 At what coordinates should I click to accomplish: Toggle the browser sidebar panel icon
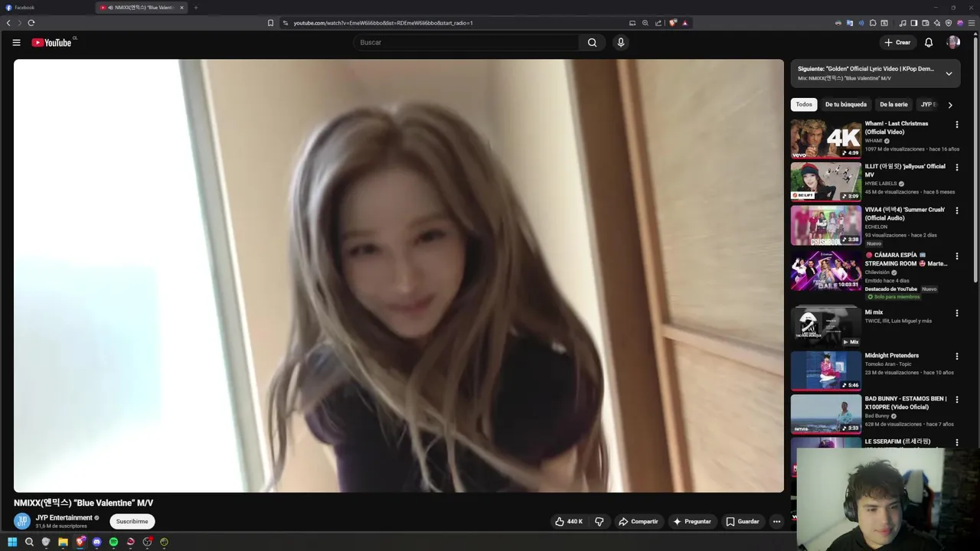coord(913,23)
